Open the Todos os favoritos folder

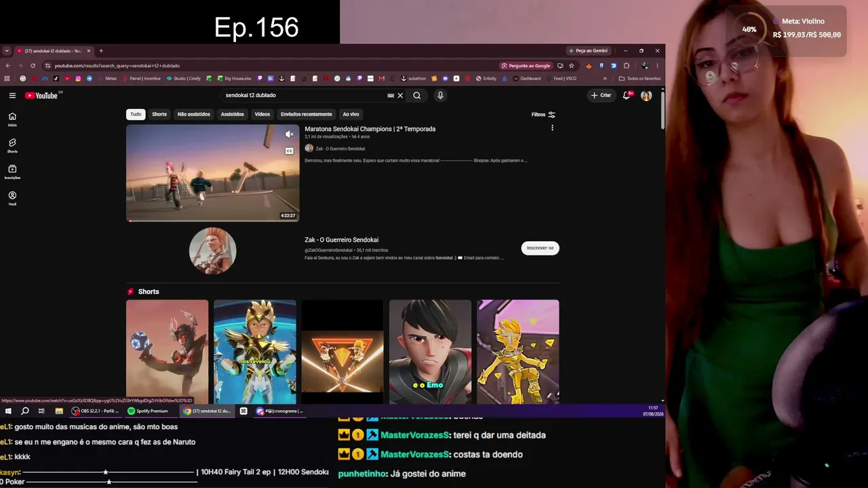pos(639,79)
